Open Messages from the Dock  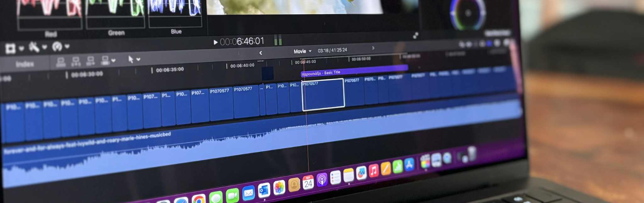216,197
